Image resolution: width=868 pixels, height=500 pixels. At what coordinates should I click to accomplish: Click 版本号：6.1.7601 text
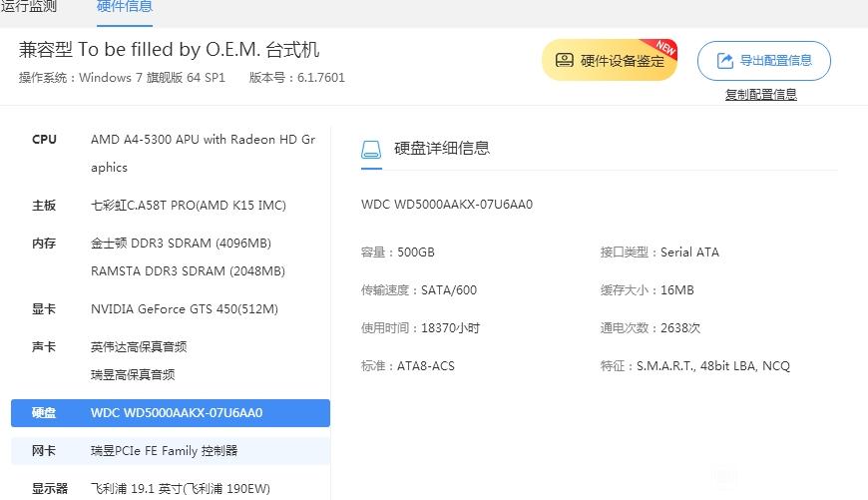pos(296,78)
